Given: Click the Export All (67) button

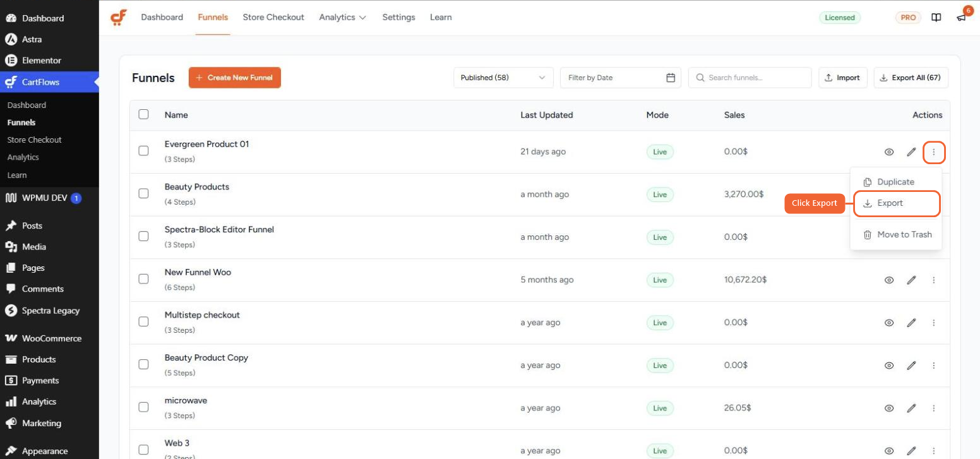Looking at the screenshot, I should coord(911,78).
